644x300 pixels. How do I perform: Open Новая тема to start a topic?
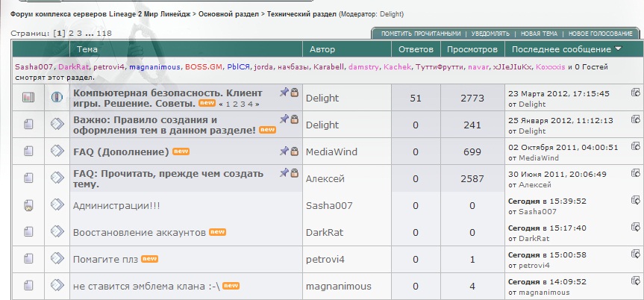coord(539,34)
